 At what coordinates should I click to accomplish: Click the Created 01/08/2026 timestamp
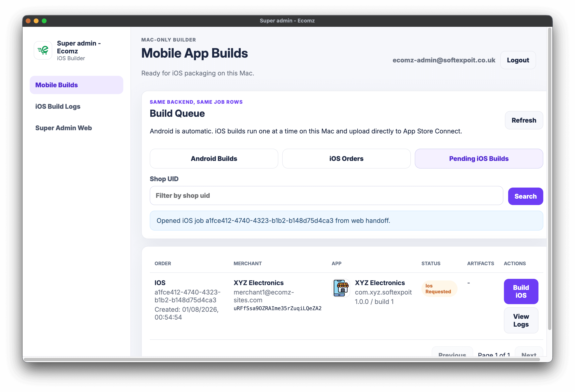click(x=186, y=313)
